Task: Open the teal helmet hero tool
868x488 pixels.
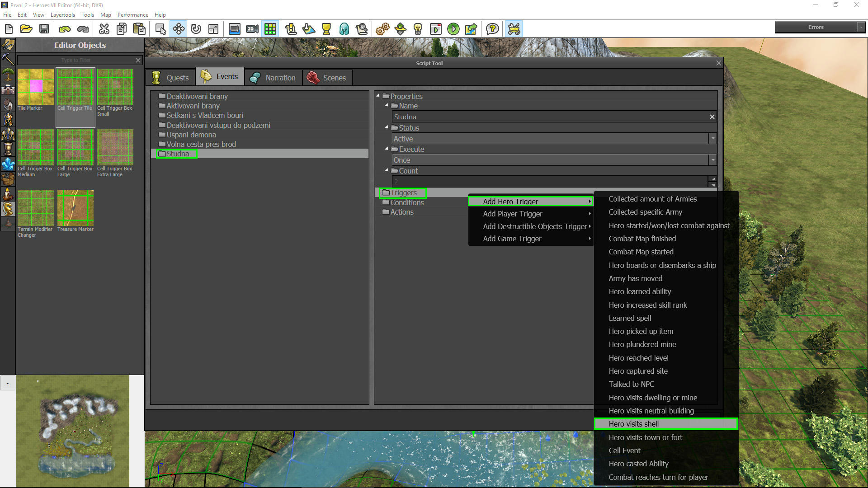Action: point(344,29)
